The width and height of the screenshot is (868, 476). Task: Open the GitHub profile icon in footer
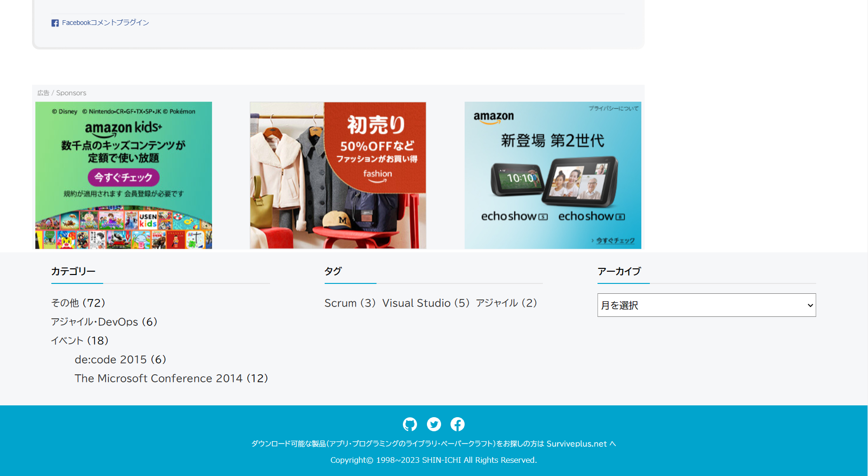(x=410, y=424)
